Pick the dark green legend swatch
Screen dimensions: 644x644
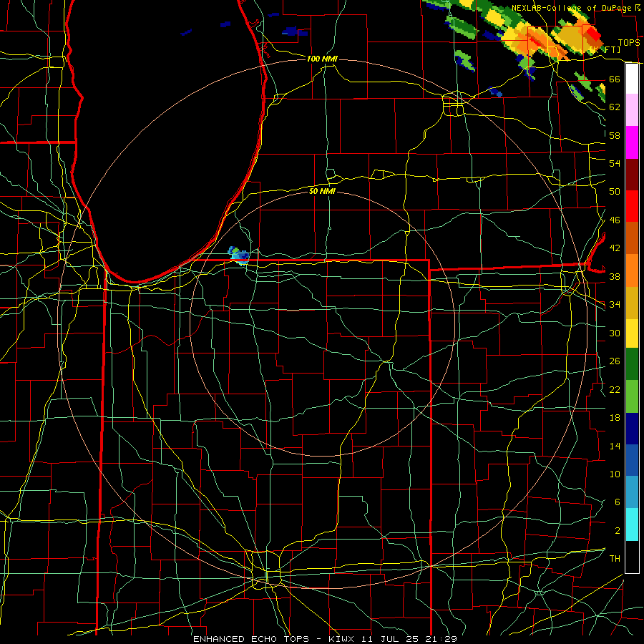pos(632,364)
